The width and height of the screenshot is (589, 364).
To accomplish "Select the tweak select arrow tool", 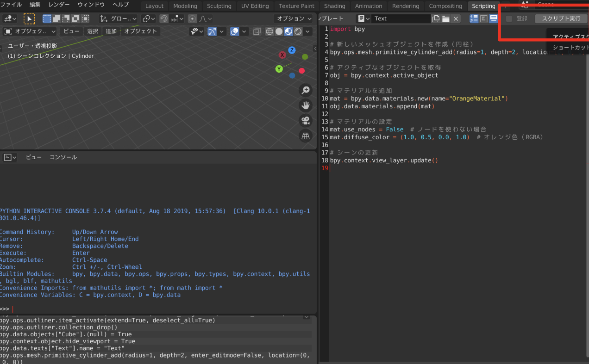I will (x=29, y=19).
